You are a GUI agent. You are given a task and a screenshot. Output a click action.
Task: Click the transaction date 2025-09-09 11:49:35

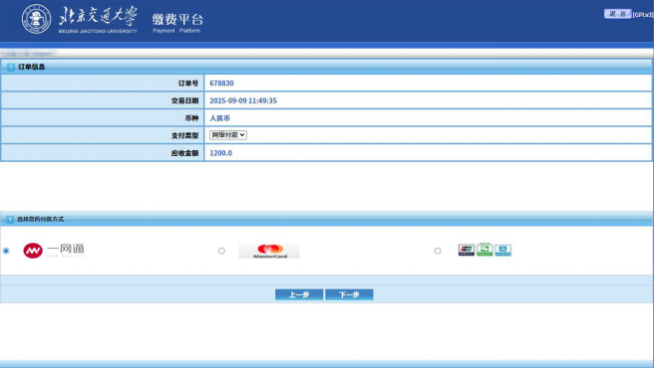[243, 101]
